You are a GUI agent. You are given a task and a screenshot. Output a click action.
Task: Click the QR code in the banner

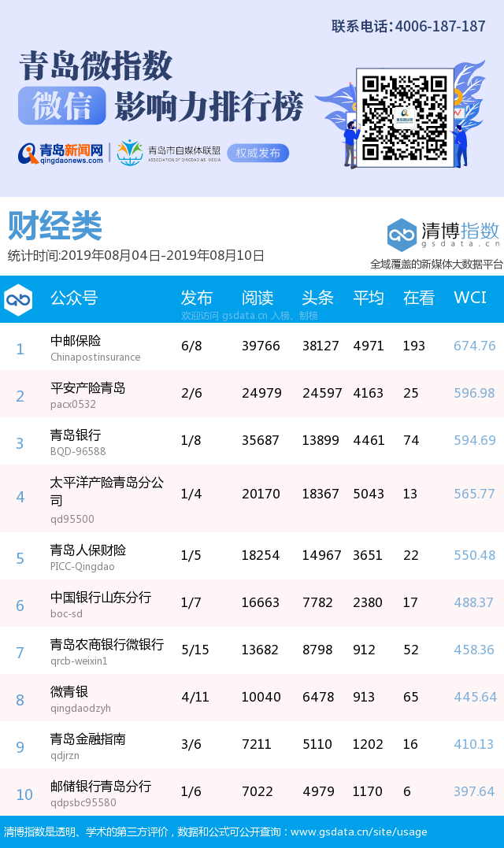pos(406,116)
